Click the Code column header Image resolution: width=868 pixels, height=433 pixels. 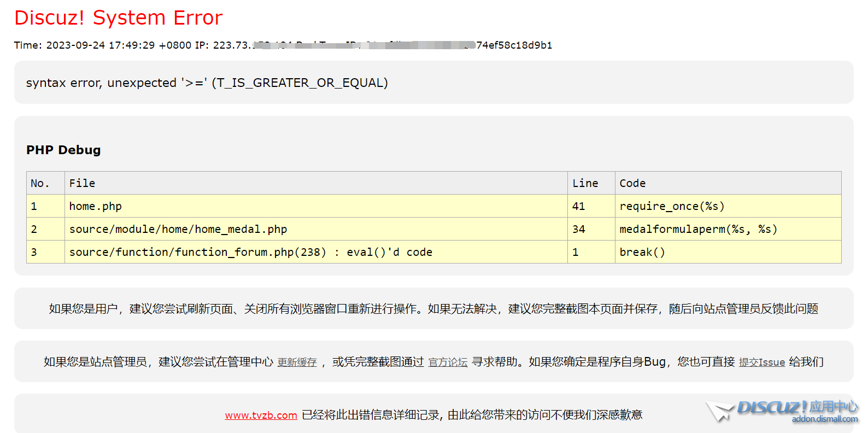click(x=728, y=183)
